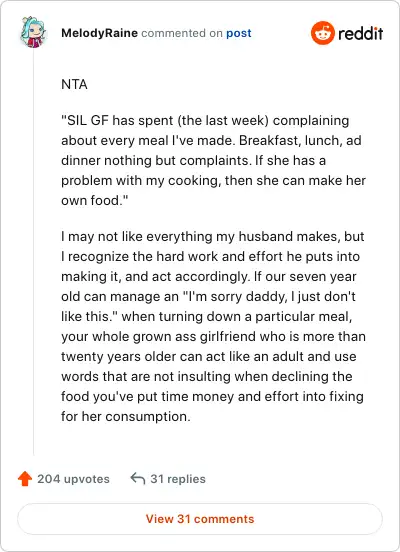Click the final line "for her consumption."
This screenshot has height=552, width=400.
point(126,416)
